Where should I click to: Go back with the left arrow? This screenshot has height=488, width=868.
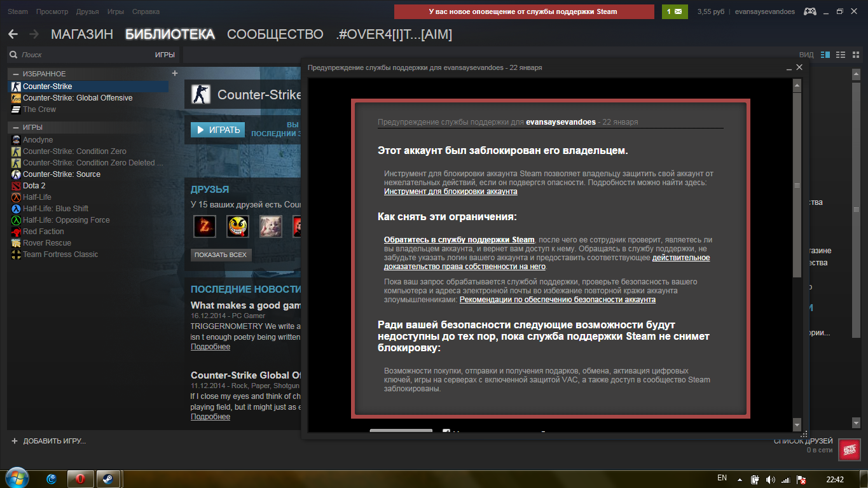13,34
